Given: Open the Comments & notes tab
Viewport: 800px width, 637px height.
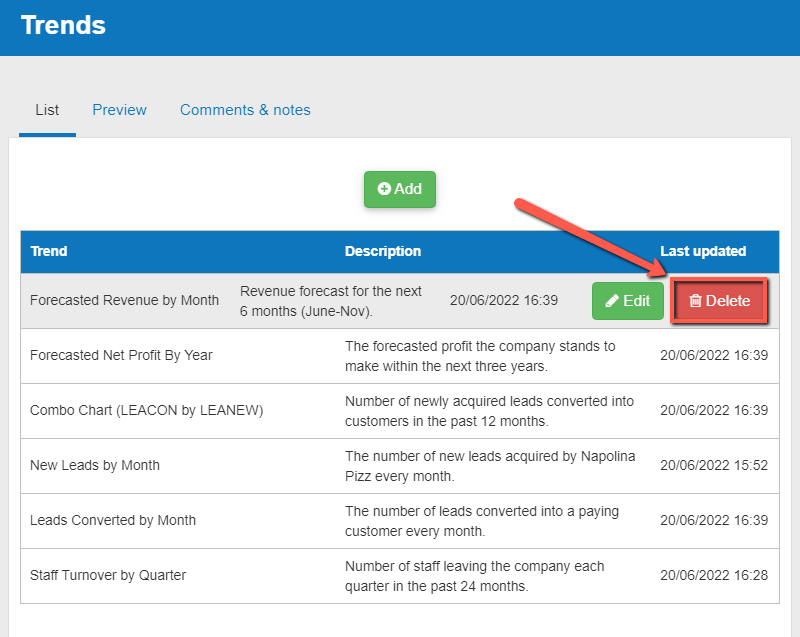Looking at the screenshot, I should click(245, 110).
